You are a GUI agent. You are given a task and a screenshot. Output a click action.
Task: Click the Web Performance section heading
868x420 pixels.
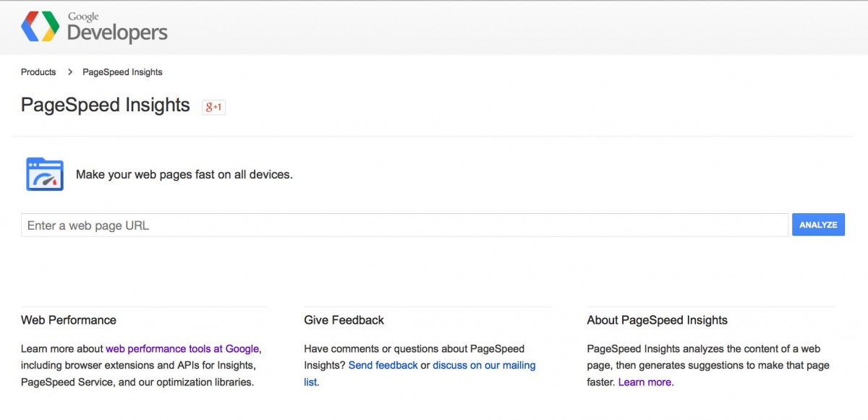coord(69,320)
